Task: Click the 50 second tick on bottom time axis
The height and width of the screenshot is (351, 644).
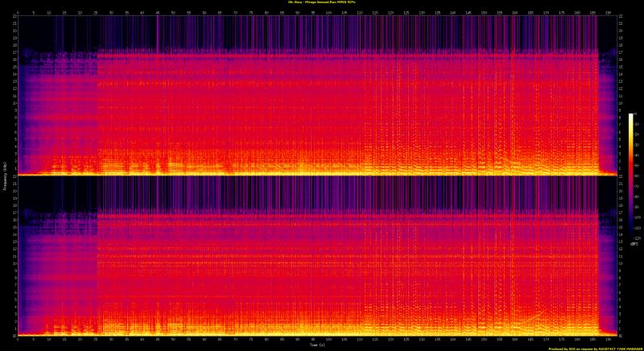Action: [x=173, y=338]
